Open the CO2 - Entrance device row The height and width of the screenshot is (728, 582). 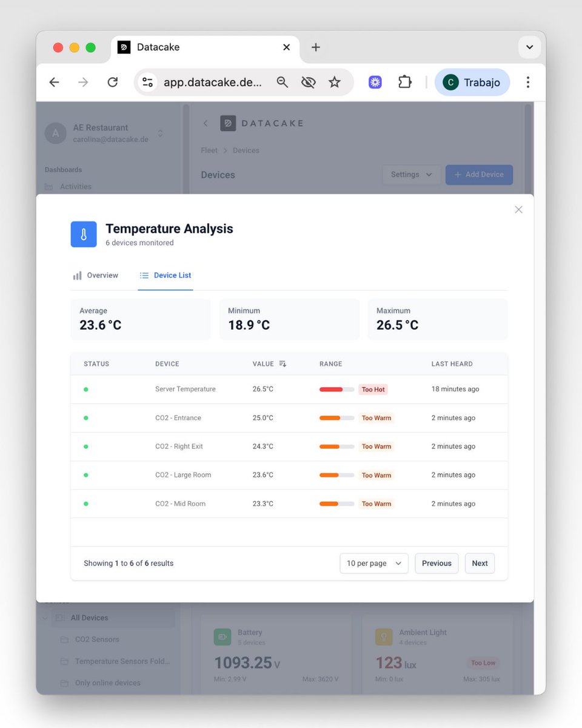tap(289, 418)
